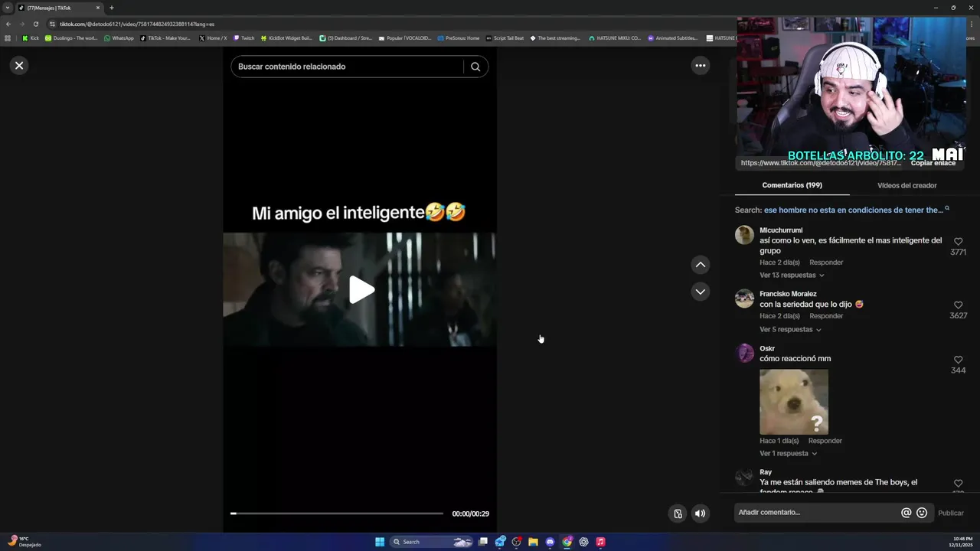Expand 'Ver 5 respuestas' under Francisco Moralez
This screenshot has height=551, width=980.
(x=790, y=329)
